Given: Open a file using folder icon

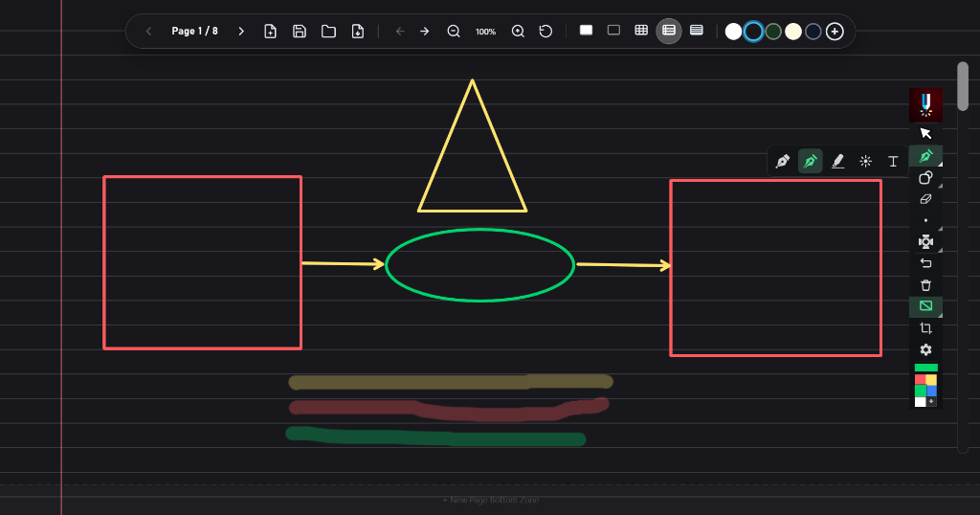Looking at the screenshot, I should pos(329,32).
